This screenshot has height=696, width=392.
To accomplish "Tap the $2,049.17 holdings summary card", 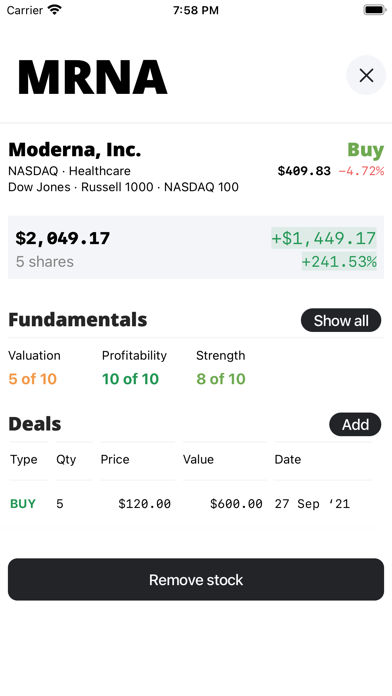I will click(196, 247).
